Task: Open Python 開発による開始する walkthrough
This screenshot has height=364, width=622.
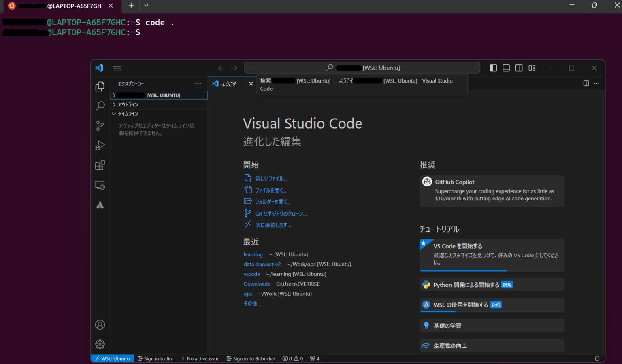Action: tap(492, 285)
